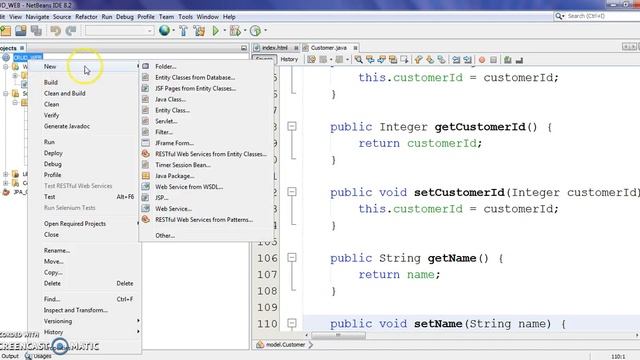This screenshot has height=360, width=640.
Task: Close the index.html tab
Action: click(x=296, y=48)
